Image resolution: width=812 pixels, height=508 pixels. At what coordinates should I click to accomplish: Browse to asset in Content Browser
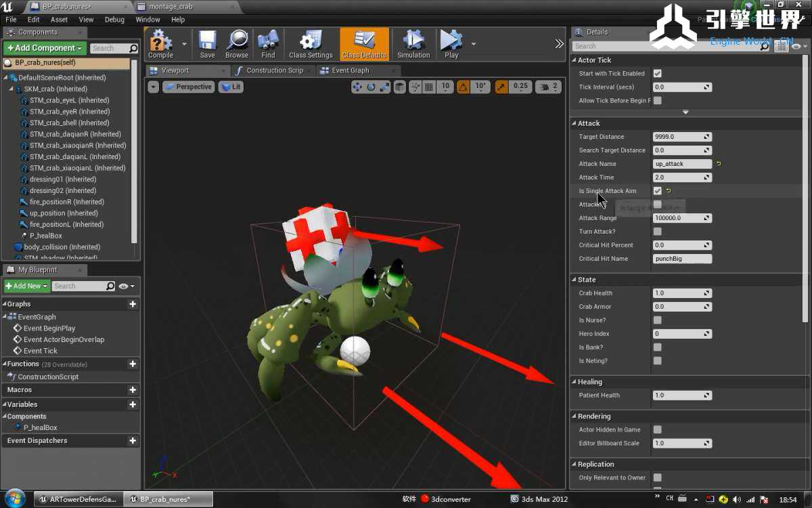[x=237, y=44]
